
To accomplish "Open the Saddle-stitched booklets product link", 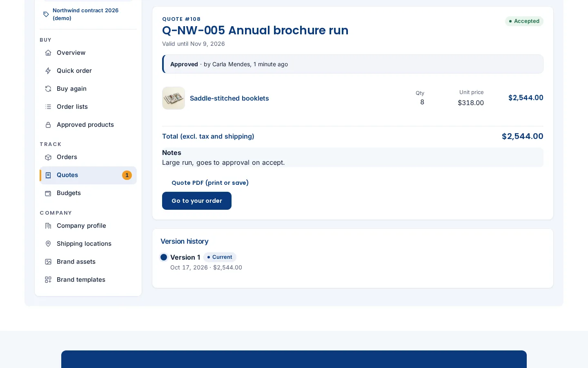I will [x=229, y=98].
